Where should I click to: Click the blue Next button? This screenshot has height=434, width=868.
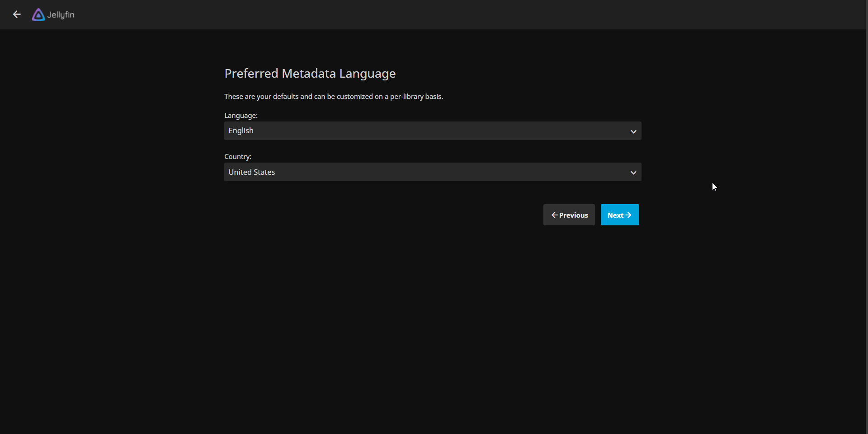620,215
